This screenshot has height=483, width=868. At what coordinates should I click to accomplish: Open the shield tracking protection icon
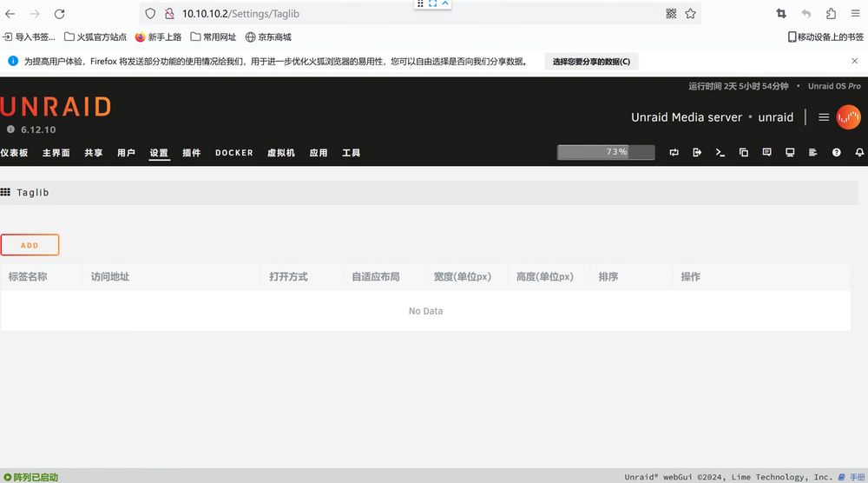pos(150,14)
